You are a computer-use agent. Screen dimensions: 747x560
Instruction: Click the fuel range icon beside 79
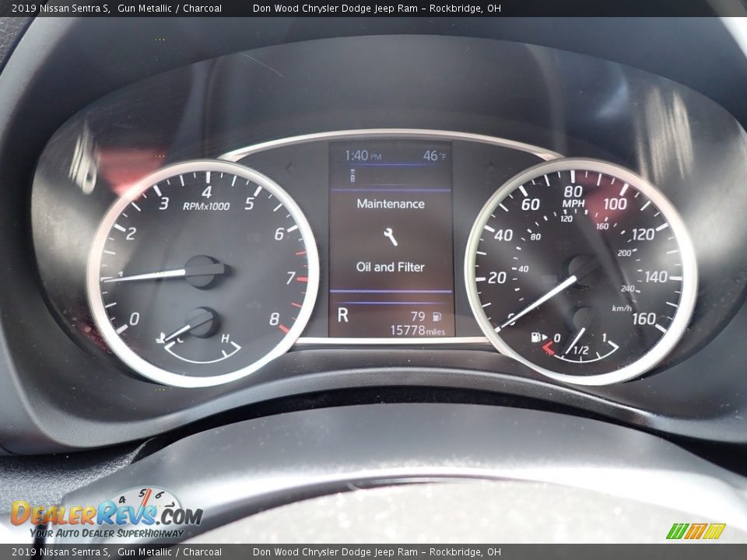point(437,317)
